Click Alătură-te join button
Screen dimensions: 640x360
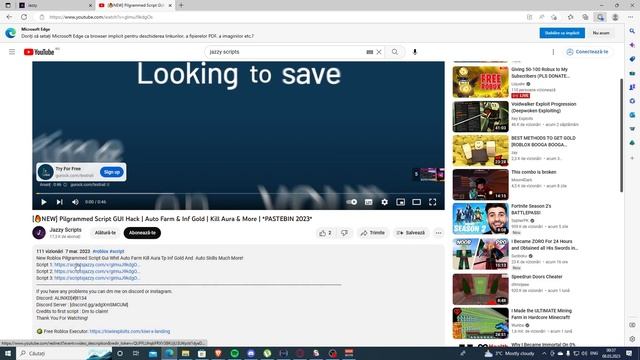(105, 233)
